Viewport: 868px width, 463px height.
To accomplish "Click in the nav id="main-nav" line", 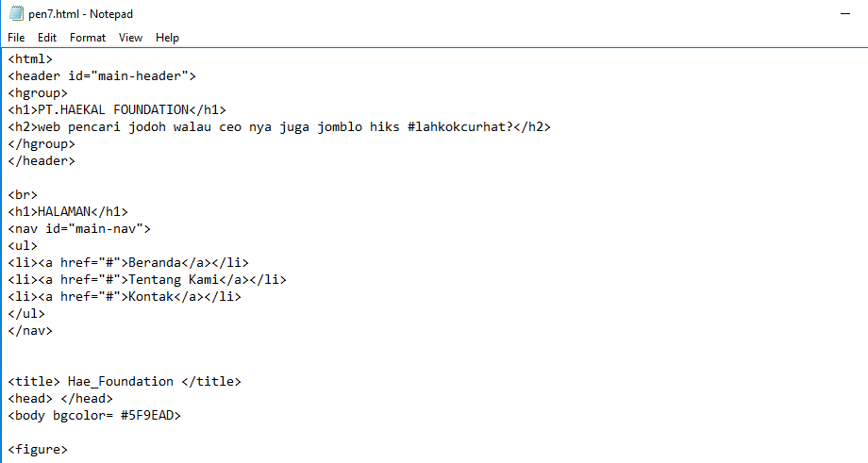I will (x=79, y=229).
